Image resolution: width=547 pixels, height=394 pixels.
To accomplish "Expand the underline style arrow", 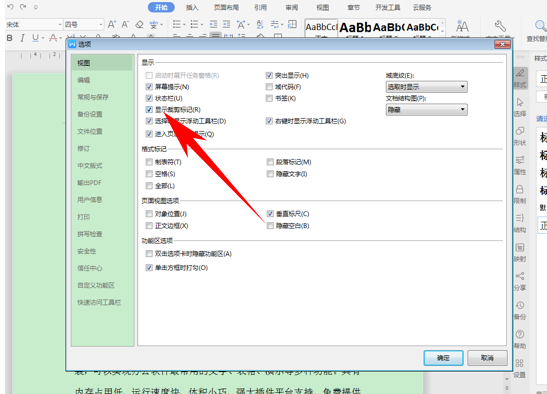I will (x=43, y=38).
